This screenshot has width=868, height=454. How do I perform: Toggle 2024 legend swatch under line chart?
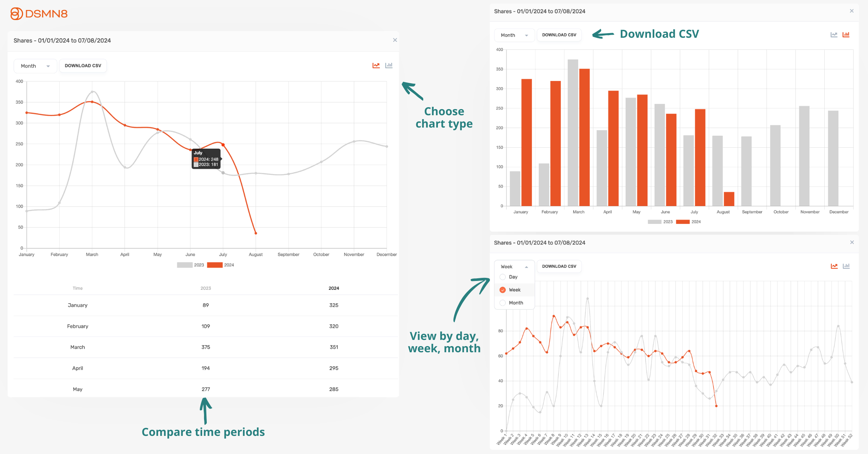[x=214, y=265]
